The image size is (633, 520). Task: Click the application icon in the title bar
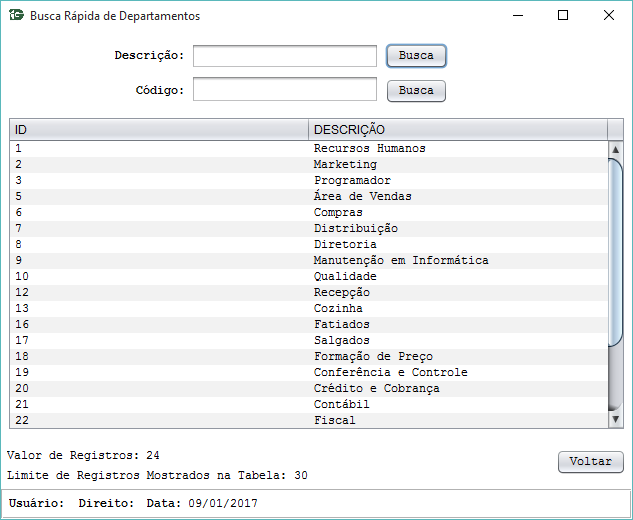[17, 15]
